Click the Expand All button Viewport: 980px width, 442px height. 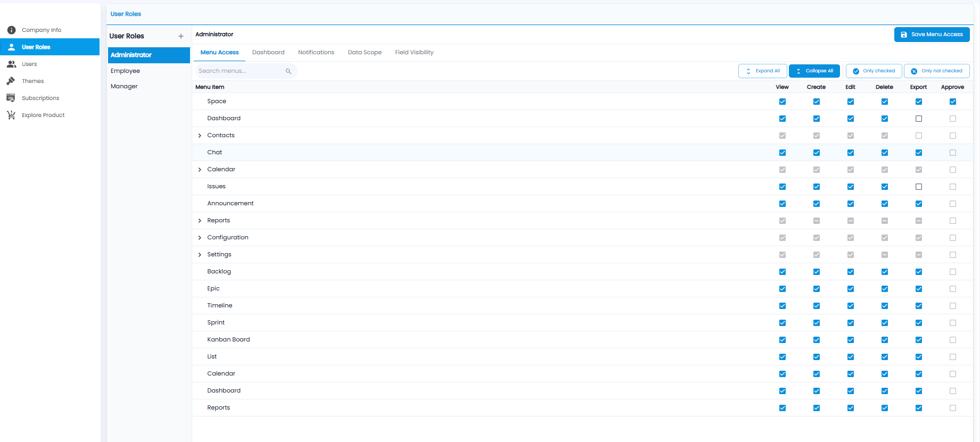(762, 71)
